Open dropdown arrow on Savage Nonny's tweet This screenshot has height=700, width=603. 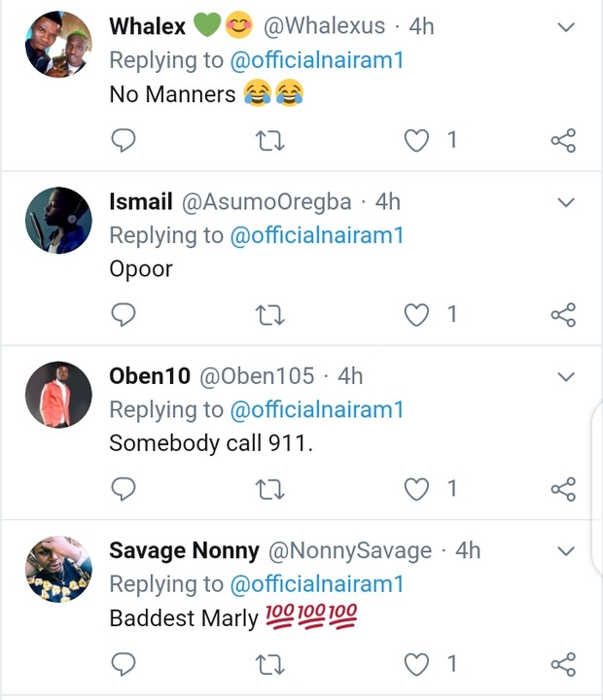point(566,551)
